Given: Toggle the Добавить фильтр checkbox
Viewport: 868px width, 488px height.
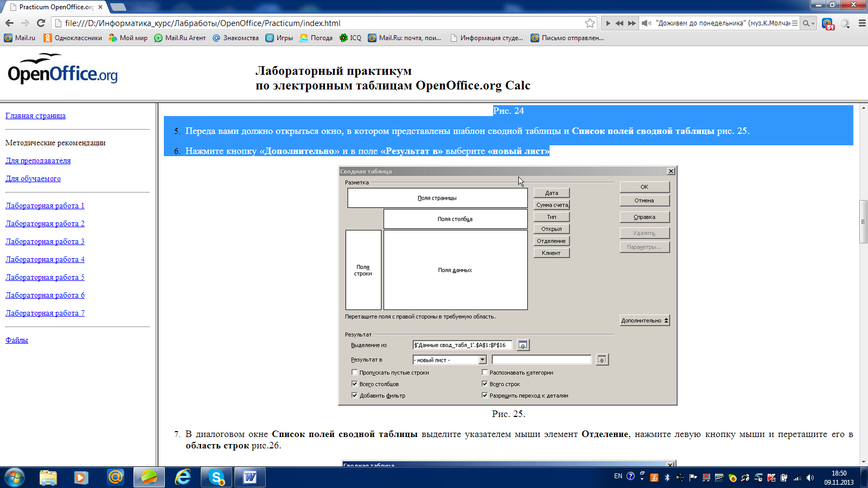Looking at the screenshot, I should pyautogui.click(x=355, y=395).
